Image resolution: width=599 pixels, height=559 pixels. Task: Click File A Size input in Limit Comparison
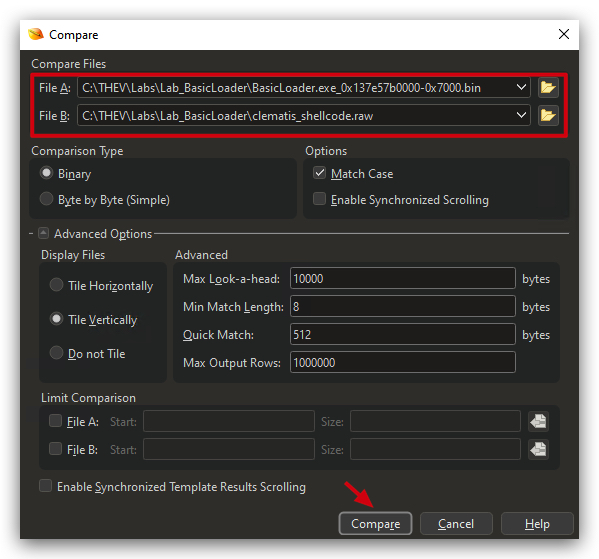pos(435,421)
